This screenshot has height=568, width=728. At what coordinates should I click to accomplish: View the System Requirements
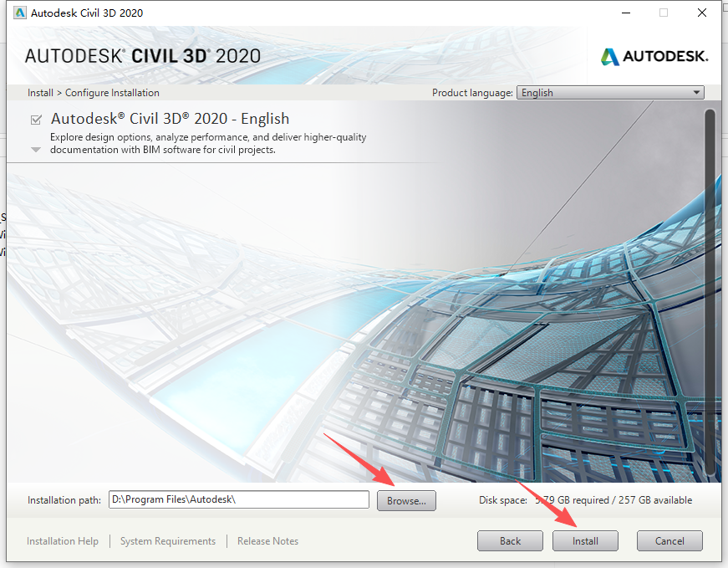click(x=167, y=540)
